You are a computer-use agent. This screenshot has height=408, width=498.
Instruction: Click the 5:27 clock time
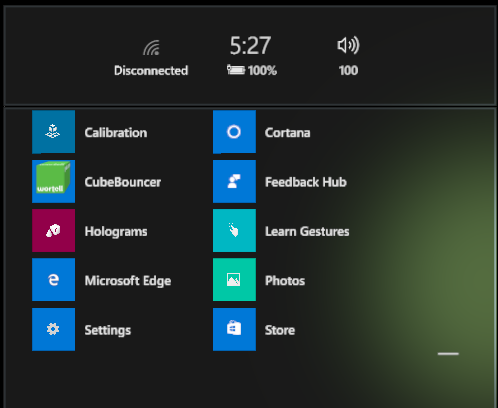(250, 46)
